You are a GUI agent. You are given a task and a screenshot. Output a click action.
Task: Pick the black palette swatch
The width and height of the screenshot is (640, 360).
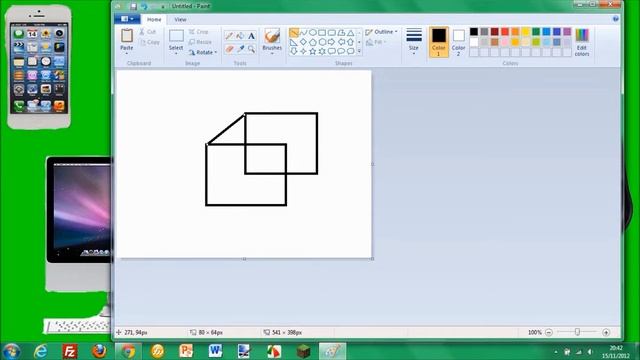474,31
